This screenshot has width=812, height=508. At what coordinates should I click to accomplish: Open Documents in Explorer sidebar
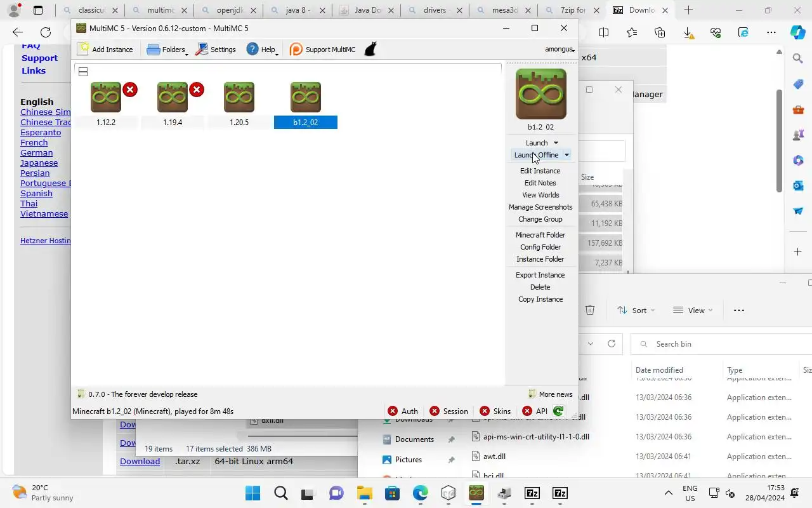pos(414,439)
